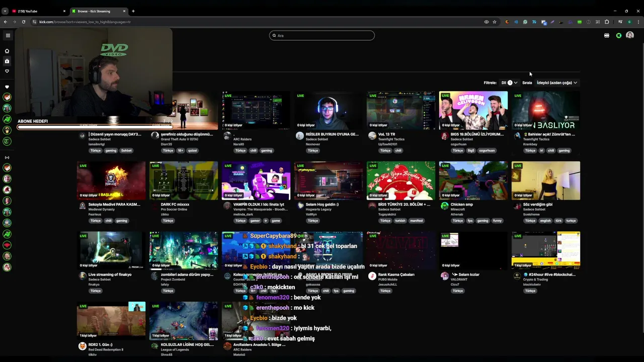Screen dimensions: 644x362
Task: Open 'Live streaming of finakyo' title
Action: point(110,275)
